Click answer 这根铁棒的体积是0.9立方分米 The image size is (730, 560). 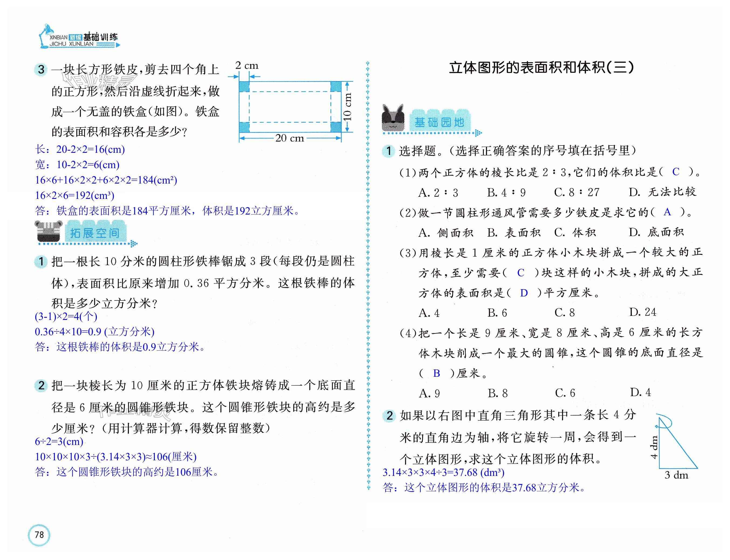click(x=120, y=347)
